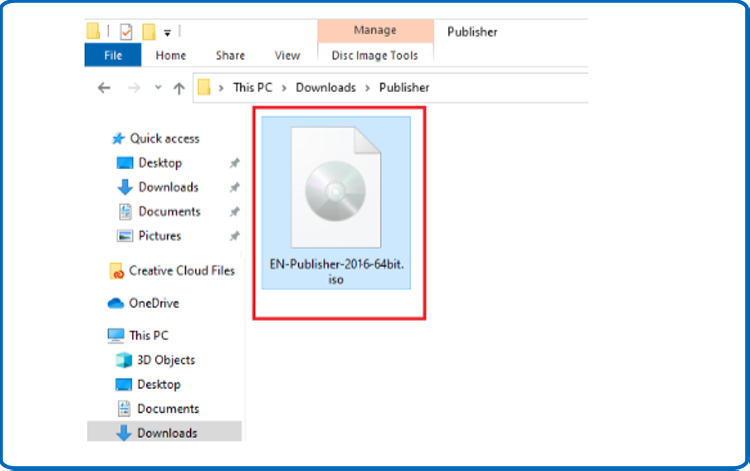Go up one folder level
Viewport: 750px width, 471px height.
click(179, 88)
